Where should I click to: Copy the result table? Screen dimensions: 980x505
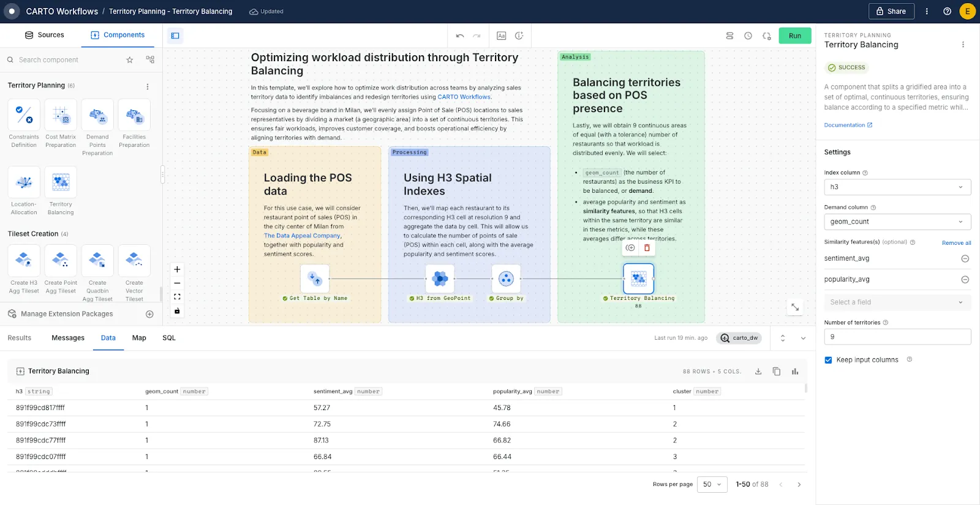(777, 372)
